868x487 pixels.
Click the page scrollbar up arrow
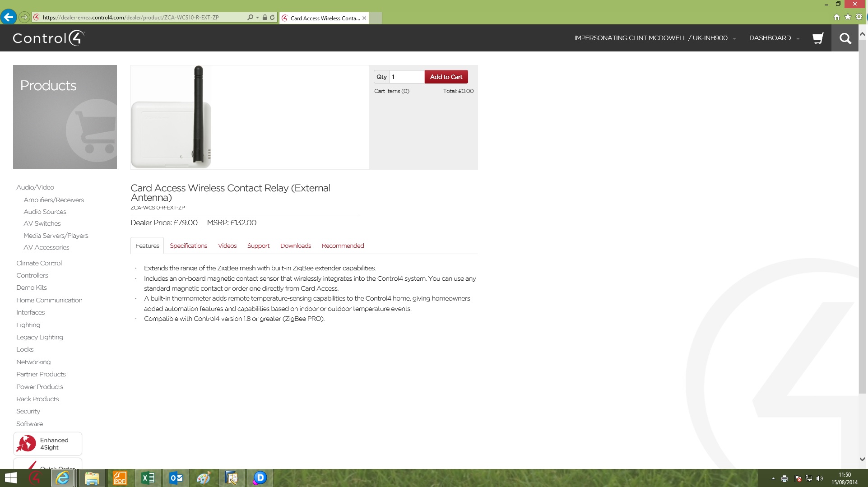click(862, 34)
